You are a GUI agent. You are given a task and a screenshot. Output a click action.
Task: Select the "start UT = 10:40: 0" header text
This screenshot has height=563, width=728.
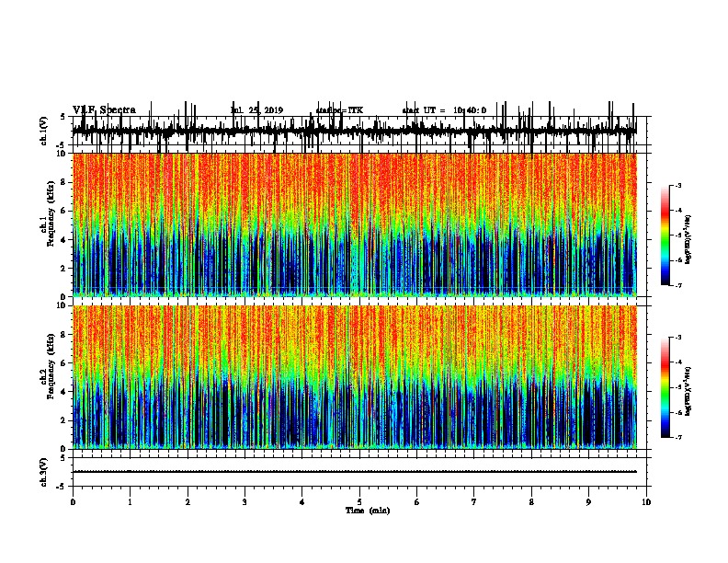point(444,110)
